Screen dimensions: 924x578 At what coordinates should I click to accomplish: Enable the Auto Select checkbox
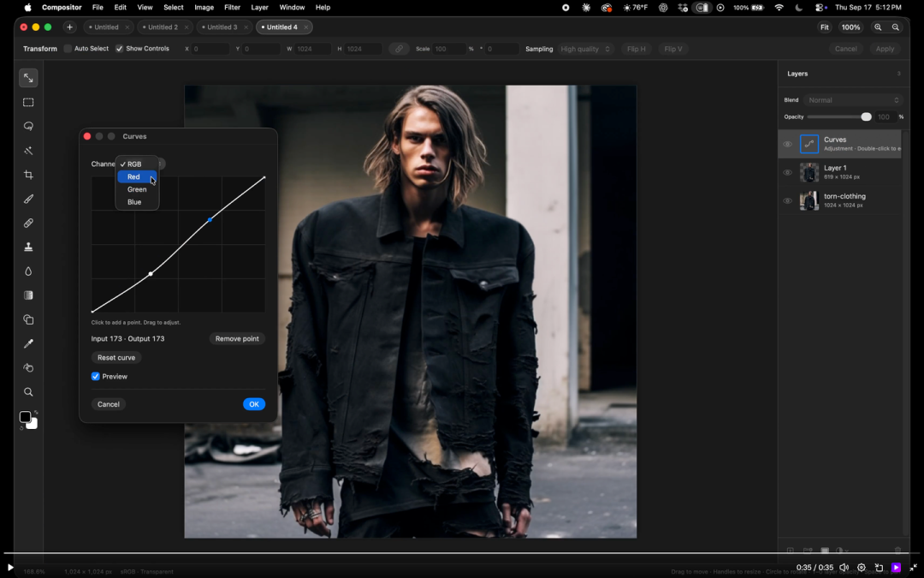coord(68,48)
